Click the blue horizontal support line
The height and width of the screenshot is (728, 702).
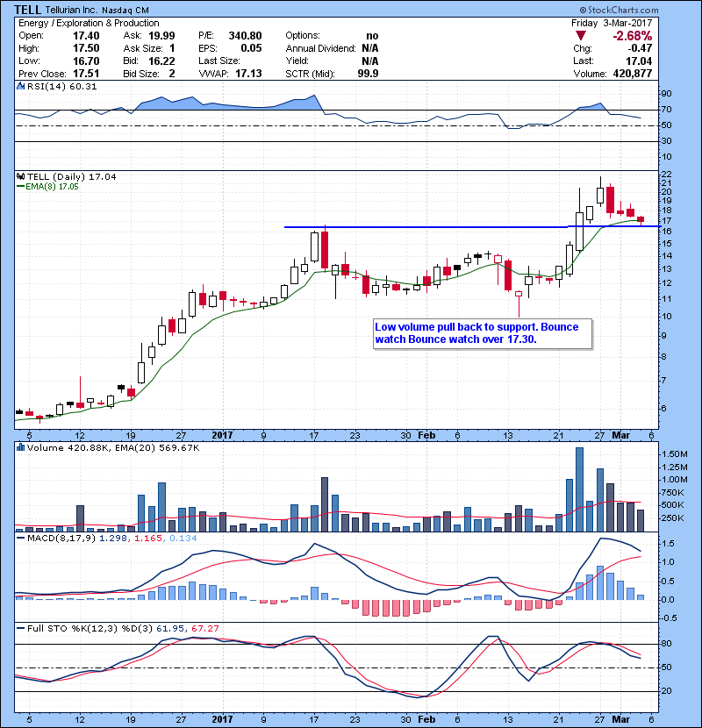coord(472,226)
